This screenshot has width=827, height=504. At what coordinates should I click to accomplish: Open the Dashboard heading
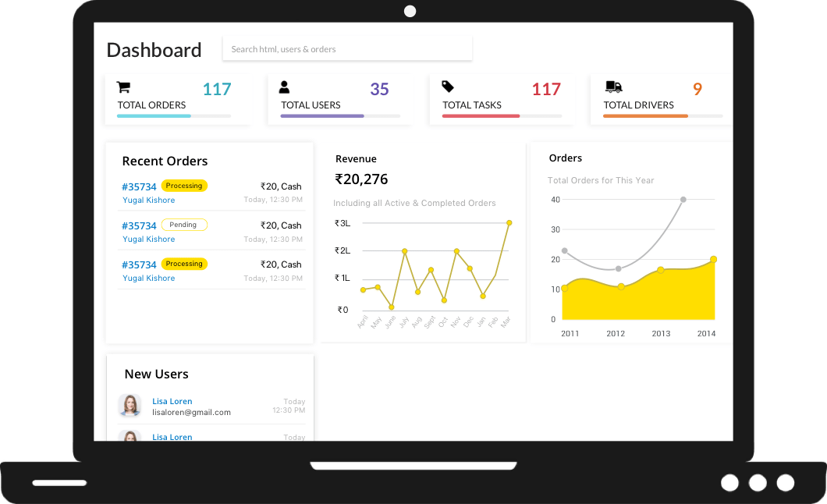(x=154, y=49)
